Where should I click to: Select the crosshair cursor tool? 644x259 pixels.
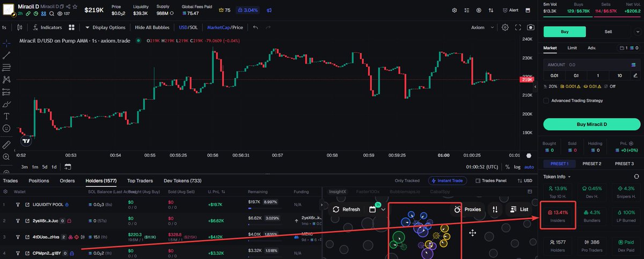click(x=6, y=42)
